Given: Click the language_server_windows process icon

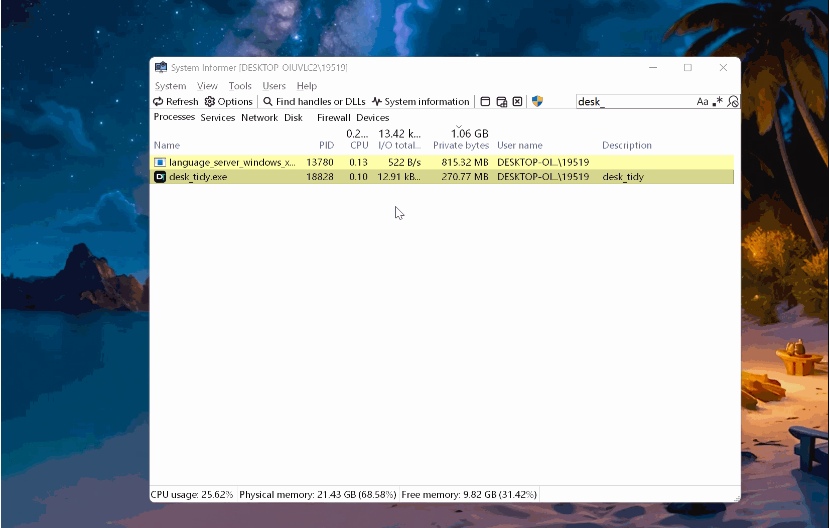Looking at the screenshot, I should (x=160, y=162).
